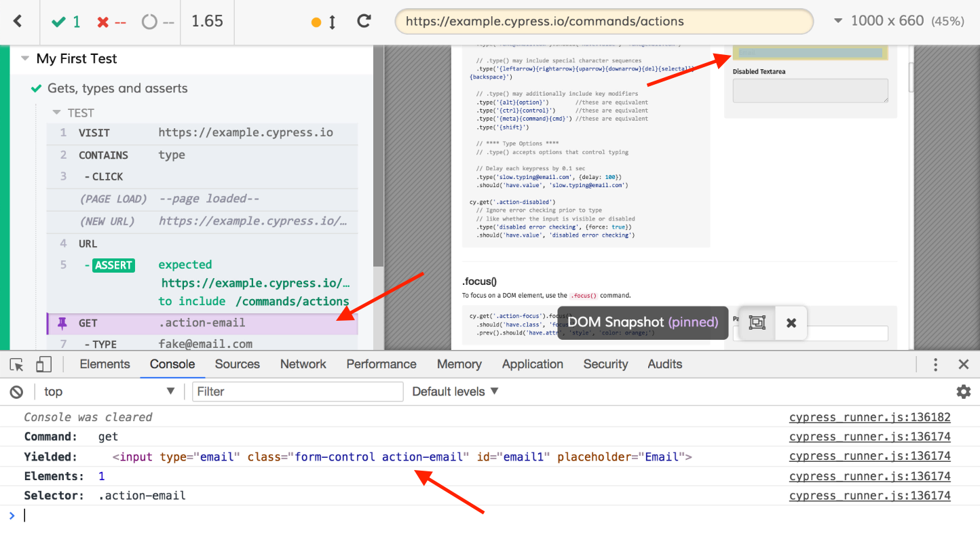This screenshot has width=980, height=548.
Task: Open the Default levels dropdown
Action: [454, 391]
